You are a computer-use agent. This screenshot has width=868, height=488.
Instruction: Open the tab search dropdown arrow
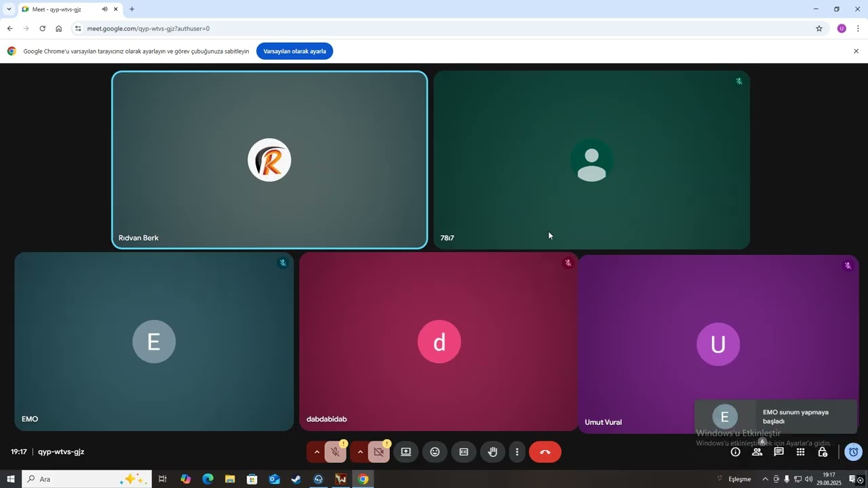coord(9,9)
